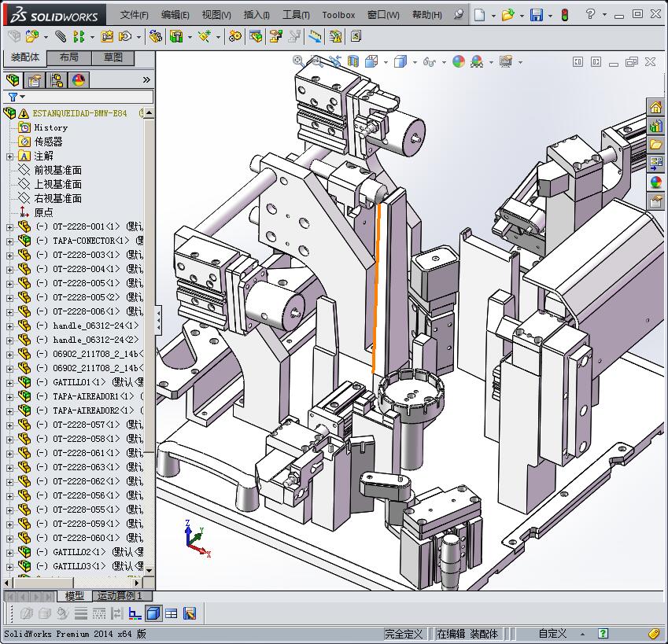This screenshot has width=668, height=644.
Task: Open SolidWorks Resources home icon
Action: [x=655, y=108]
